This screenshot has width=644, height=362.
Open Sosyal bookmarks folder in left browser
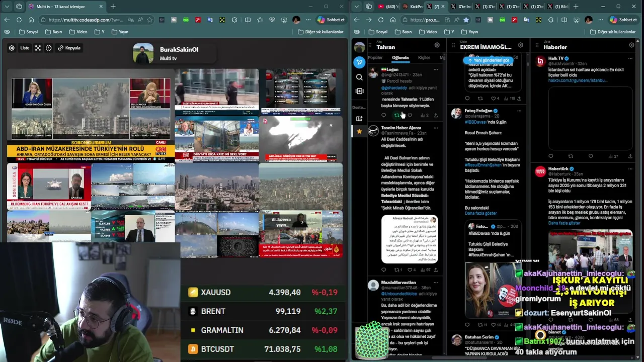click(28, 32)
